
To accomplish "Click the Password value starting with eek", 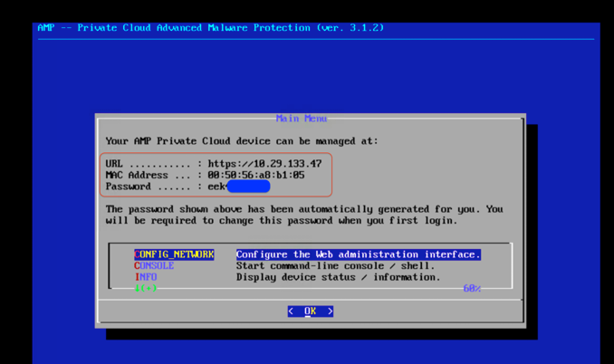I will click(x=239, y=187).
